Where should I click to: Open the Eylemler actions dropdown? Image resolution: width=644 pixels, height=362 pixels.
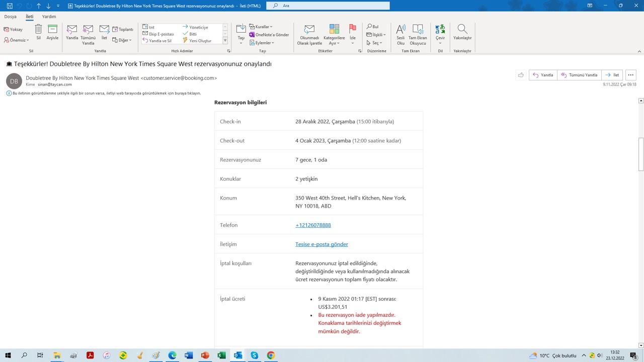[262, 43]
